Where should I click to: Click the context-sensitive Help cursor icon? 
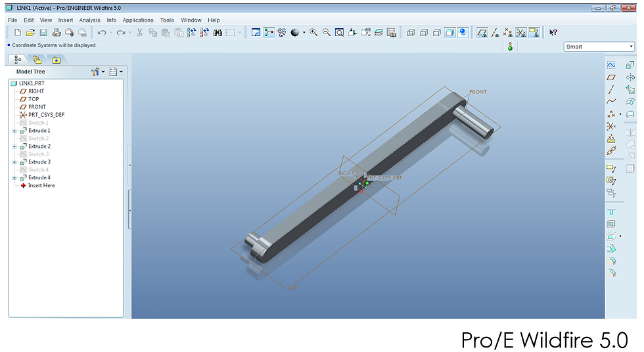(x=553, y=32)
